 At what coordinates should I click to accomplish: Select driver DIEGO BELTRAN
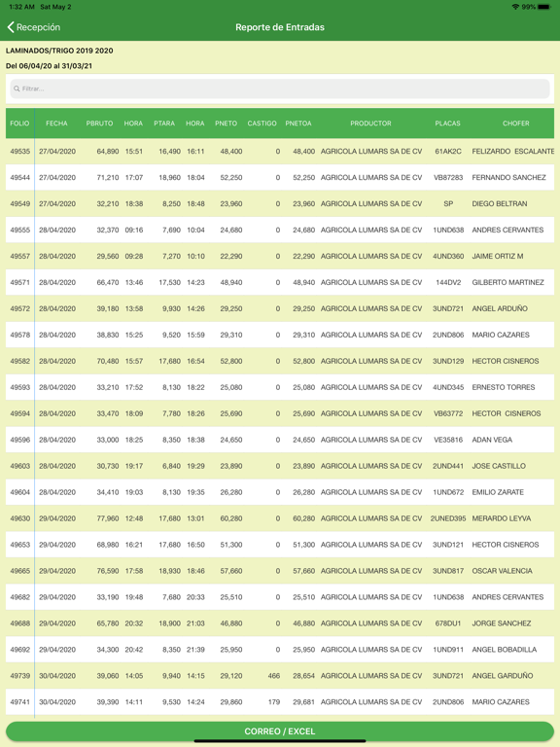click(499, 203)
